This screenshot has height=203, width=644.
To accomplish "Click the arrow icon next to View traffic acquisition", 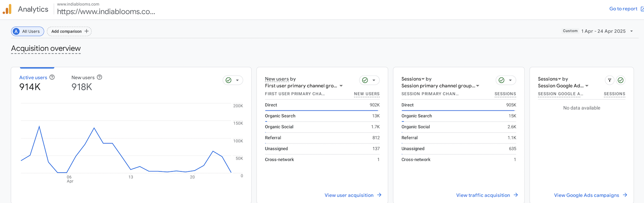I will 516,195.
